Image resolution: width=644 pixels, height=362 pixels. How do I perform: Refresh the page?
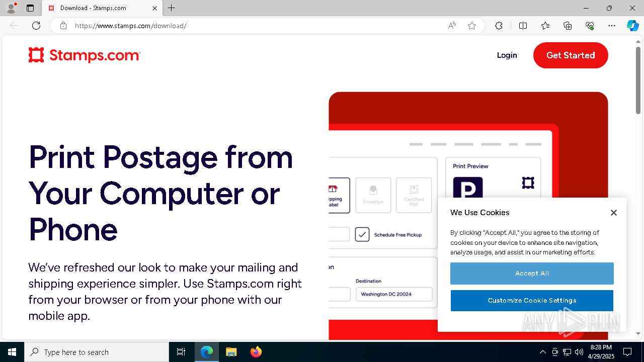pos(36,26)
